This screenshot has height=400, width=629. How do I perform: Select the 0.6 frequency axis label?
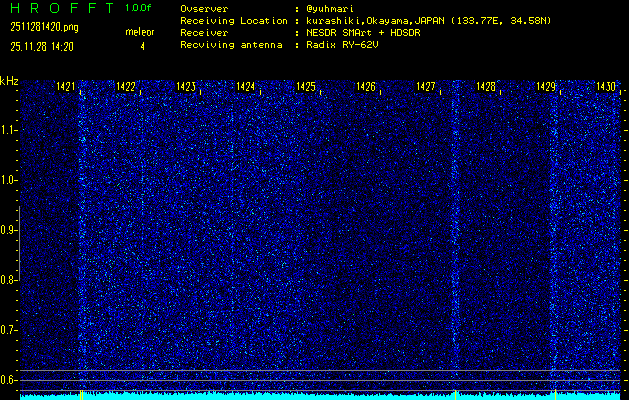(8, 380)
